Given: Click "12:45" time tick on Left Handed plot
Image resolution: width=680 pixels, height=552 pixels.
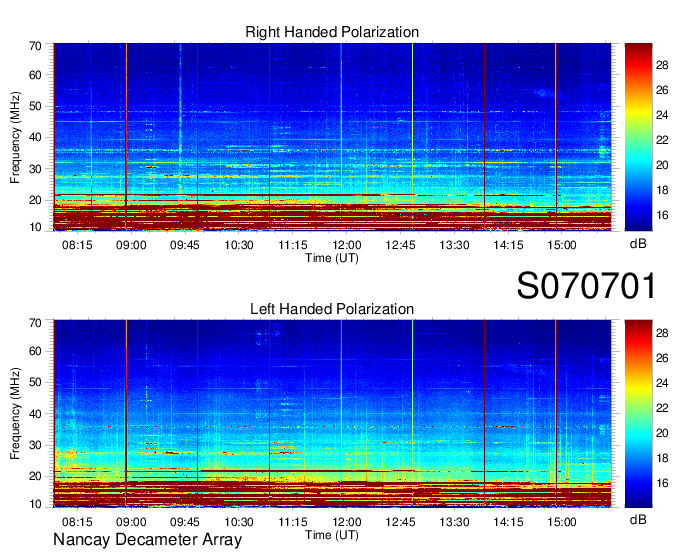Looking at the screenshot, I should (x=400, y=522).
